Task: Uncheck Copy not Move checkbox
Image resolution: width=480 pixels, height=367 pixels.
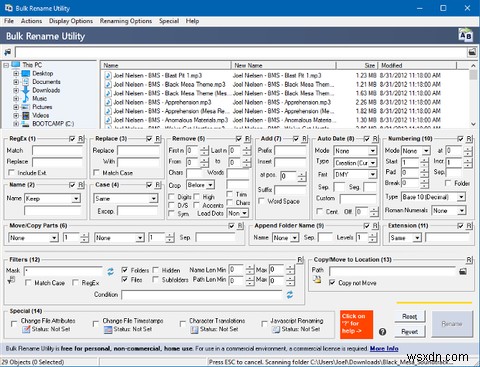Action: click(x=332, y=283)
